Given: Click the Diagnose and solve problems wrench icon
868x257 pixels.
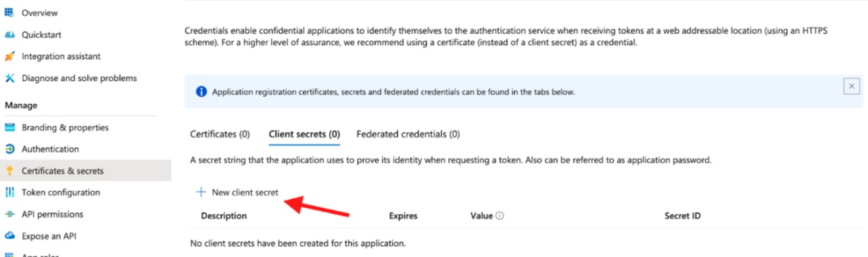Looking at the screenshot, I should [x=9, y=78].
